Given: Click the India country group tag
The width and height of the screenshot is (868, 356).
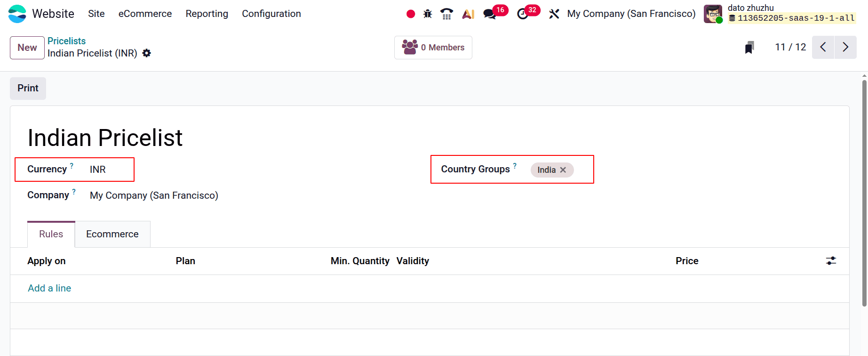Looking at the screenshot, I should click(547, 170).
